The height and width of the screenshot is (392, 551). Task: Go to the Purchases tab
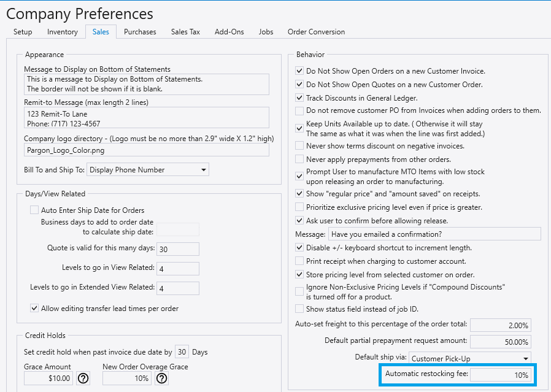coord(140,32)
